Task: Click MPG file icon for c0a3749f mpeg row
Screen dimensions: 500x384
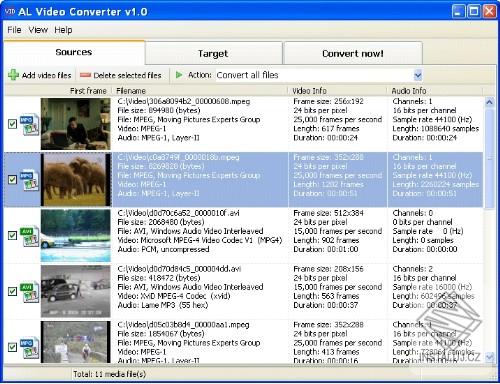Action: pyautogui.click(x=29, y=180)
